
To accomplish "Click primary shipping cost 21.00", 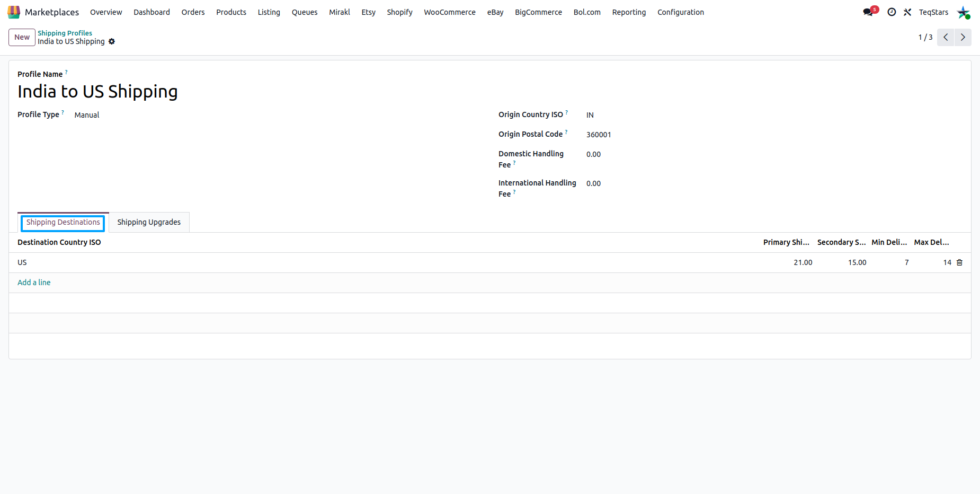I will [x=803, y=262].
